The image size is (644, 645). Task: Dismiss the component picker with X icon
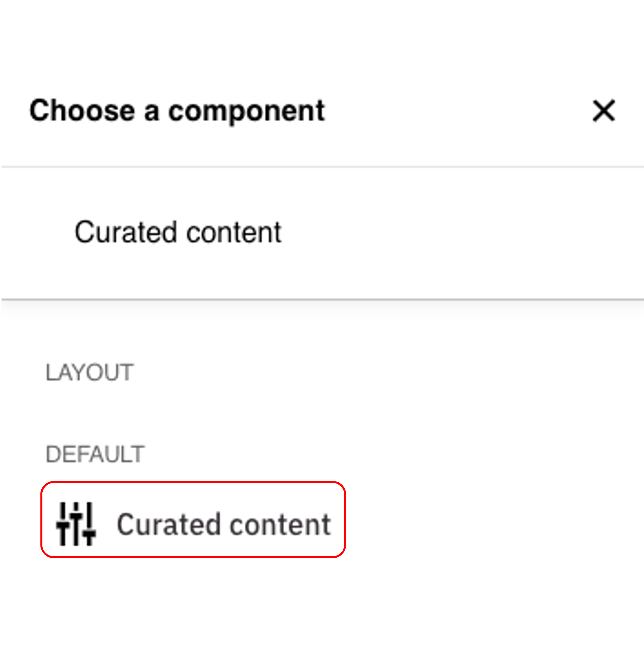click(x=603, y=110)
